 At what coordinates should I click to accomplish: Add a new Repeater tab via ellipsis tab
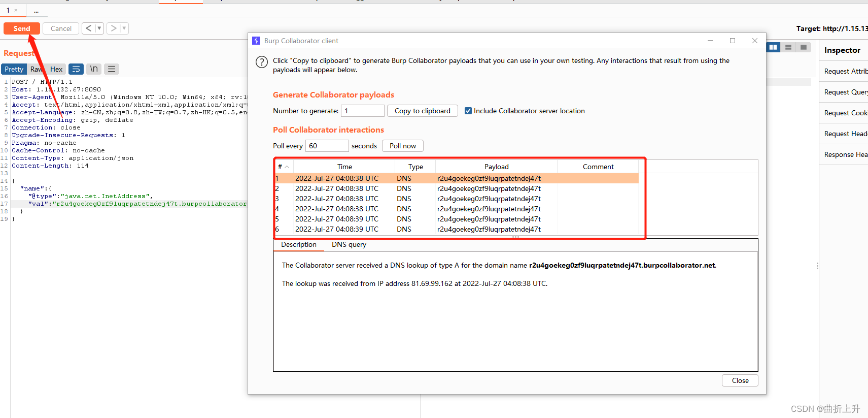36,10
